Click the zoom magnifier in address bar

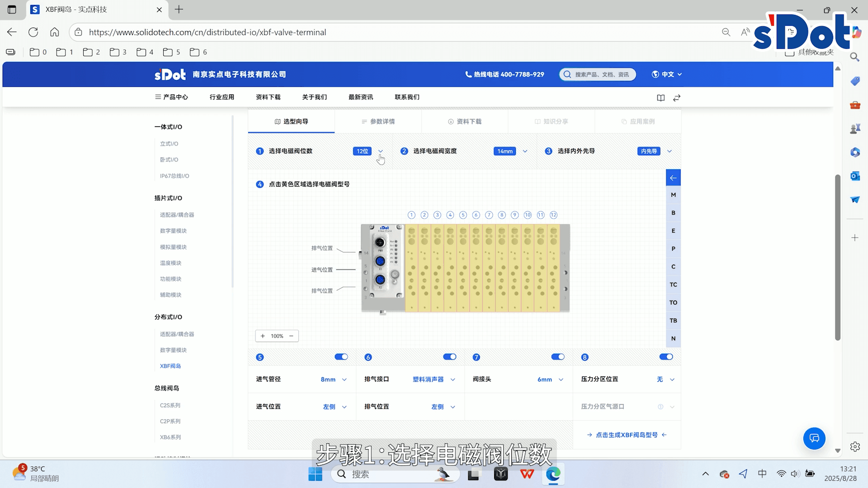pyautogui.click(x=726, y=32)
